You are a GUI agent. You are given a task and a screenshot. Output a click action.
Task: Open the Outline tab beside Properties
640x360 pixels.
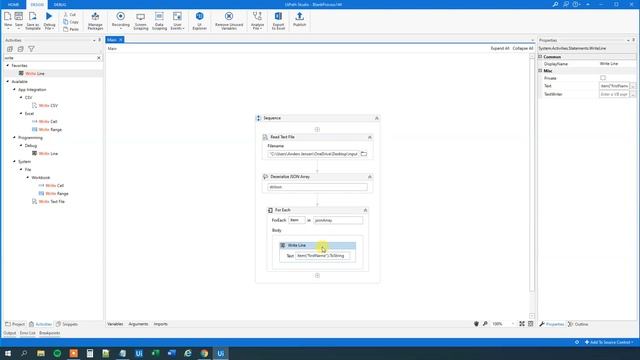[578, 324]
